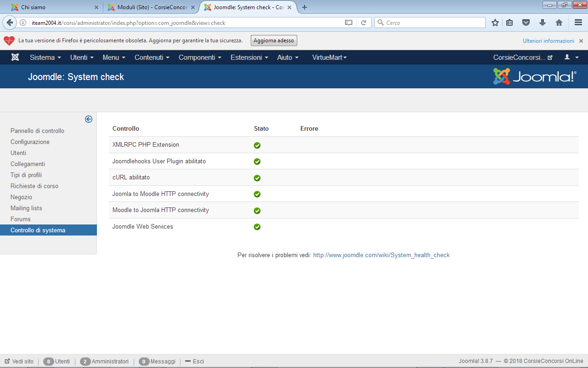Screen dimensions: 588x368
Task: Collapse the sidebar with the arrow icon
Action: pos(89,119)
